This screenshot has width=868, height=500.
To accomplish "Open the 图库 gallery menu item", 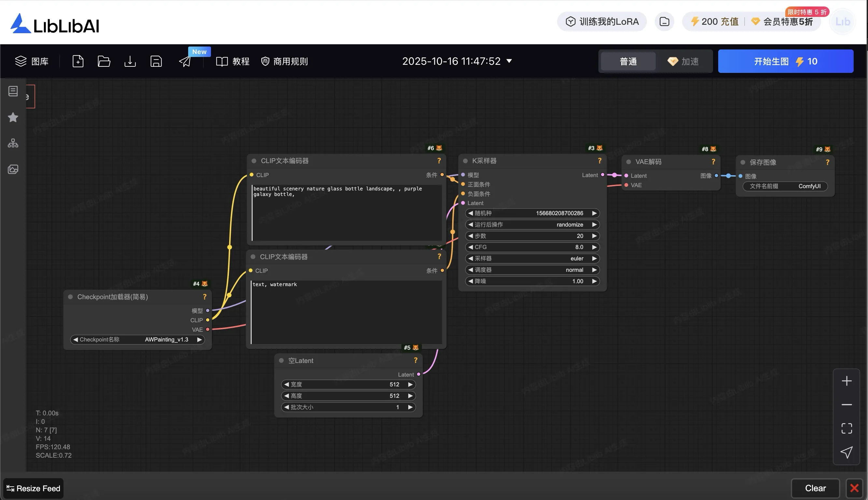I will pos(32,62).
